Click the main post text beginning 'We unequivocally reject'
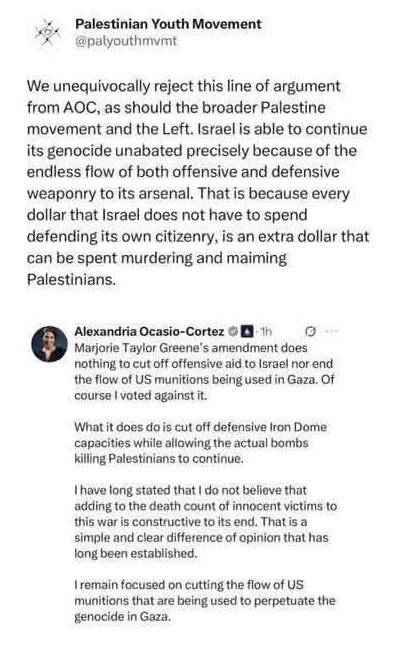The height and width of the screenshot is (655, 403). pyautogui.click(x=198, y=183)
